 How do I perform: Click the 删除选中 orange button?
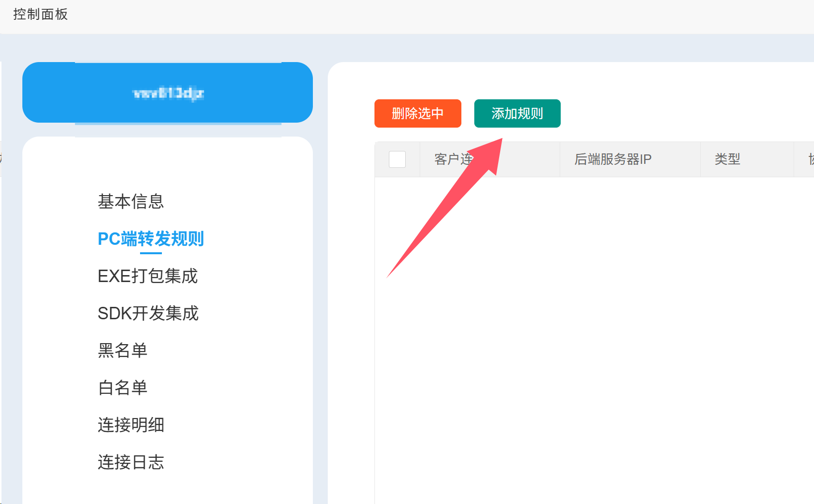417,113
